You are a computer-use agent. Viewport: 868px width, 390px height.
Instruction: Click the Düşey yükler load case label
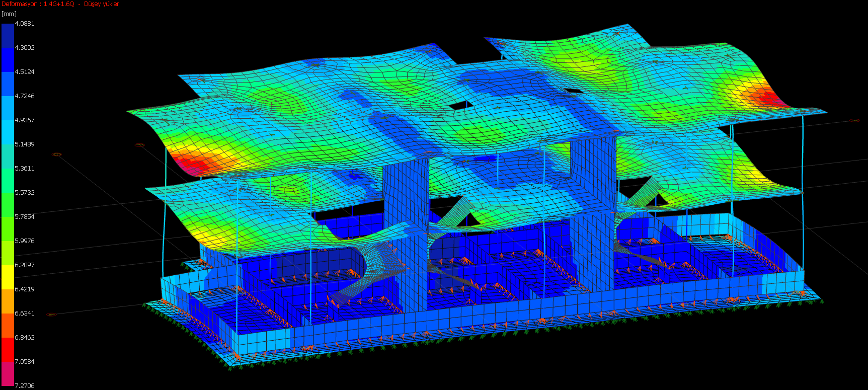[x=101, y=4]
